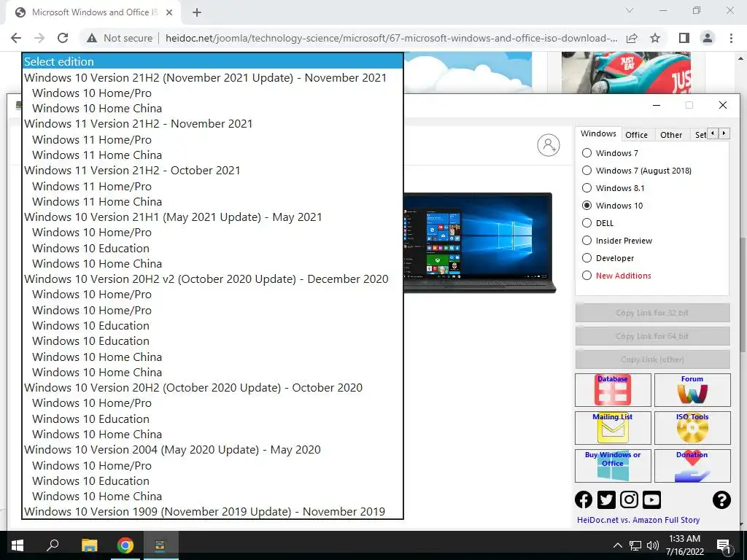Viewport: 747px width, 560px height.
Task: Open Chrome profile avatar menu
Action: click(x=708, y=38)
